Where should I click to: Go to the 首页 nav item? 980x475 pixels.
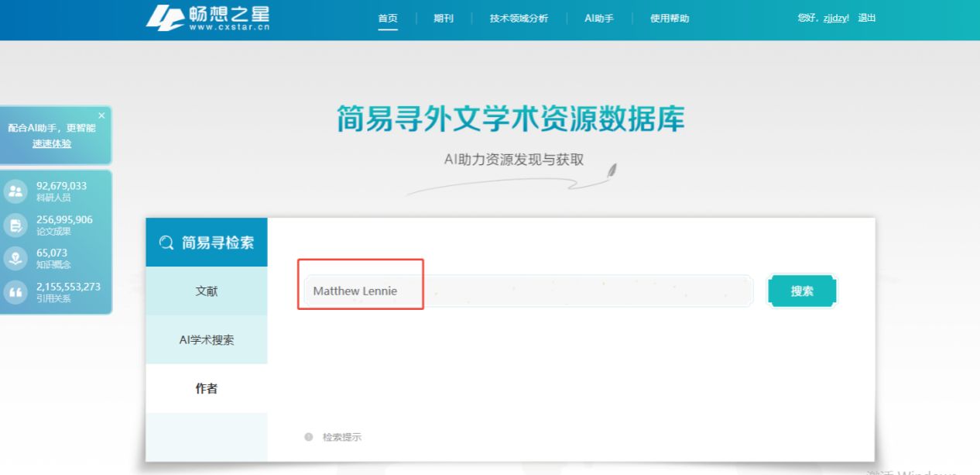tap(388, 19)
